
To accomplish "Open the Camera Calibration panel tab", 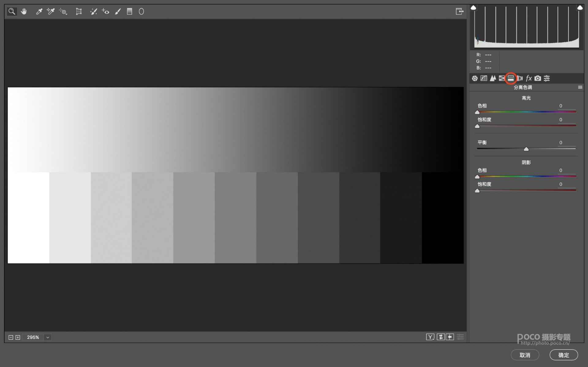I will [538, 78].
